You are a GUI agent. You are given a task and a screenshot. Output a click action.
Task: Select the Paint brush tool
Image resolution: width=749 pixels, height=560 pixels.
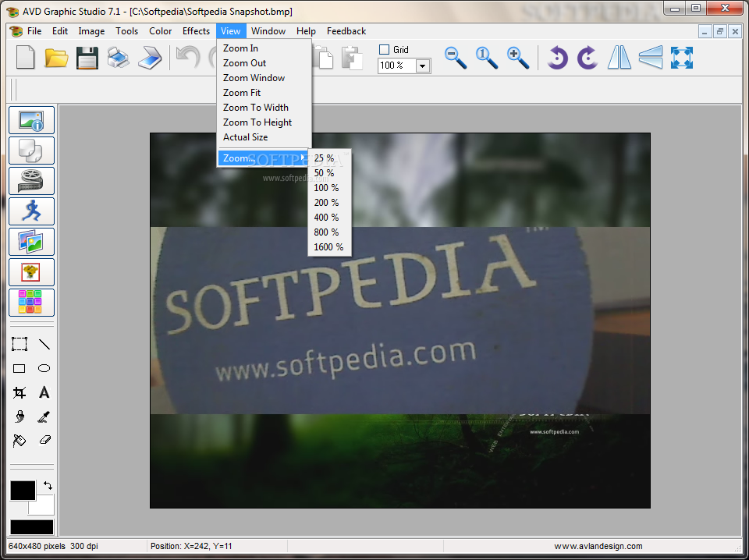click(19, 416)
